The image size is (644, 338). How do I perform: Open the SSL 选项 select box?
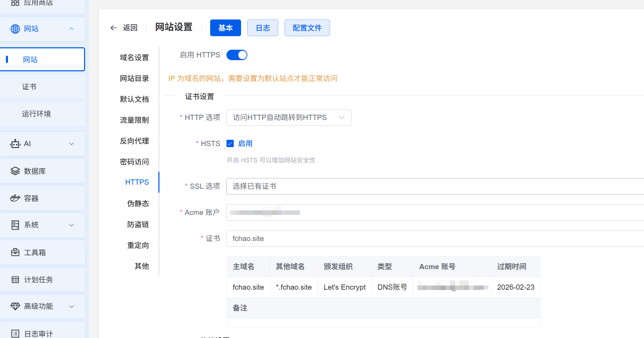(434, 186)
